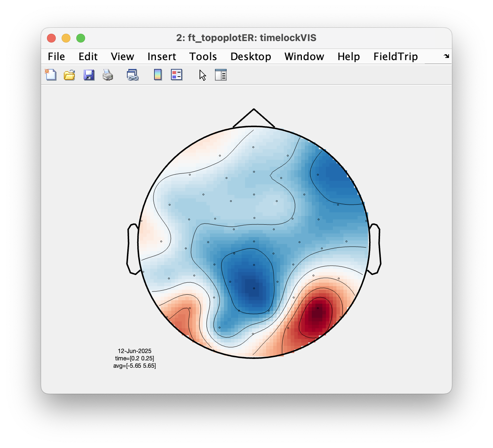
Task: Open the View menu
Action: 123,56
